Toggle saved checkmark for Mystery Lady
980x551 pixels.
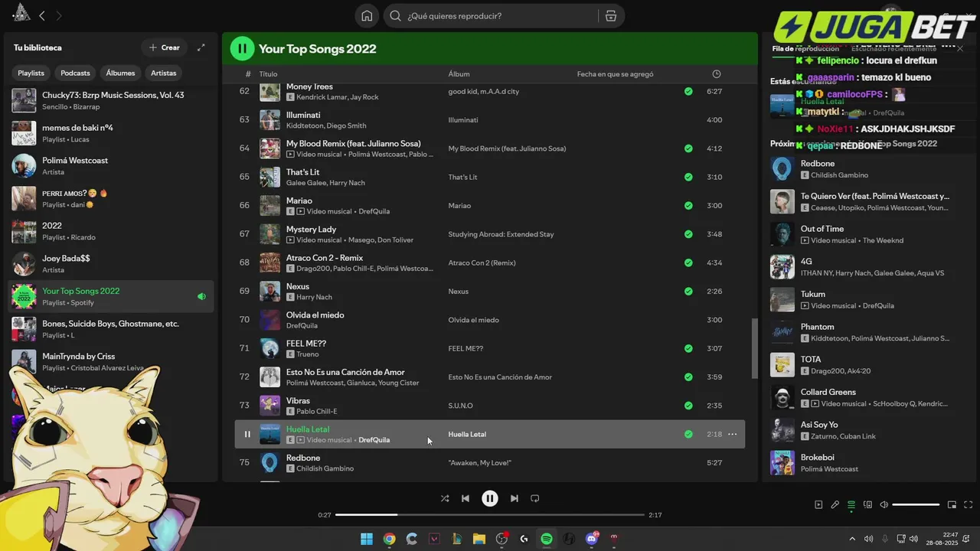point(688,234)
